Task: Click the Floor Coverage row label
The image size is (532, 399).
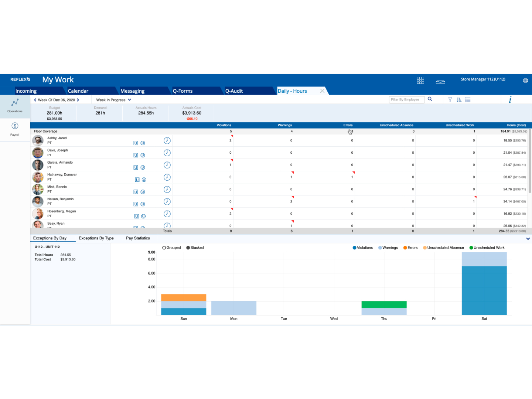Action: [45, 132]
